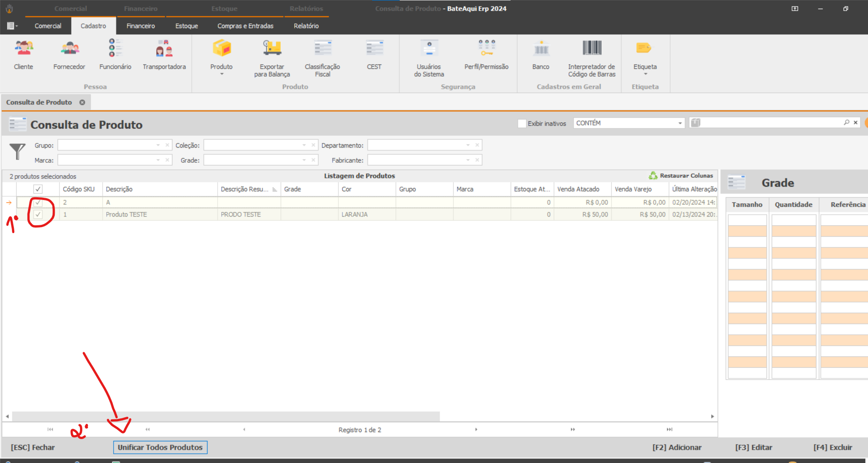Open the Fabricante filter dropdown

coord(468,160)
